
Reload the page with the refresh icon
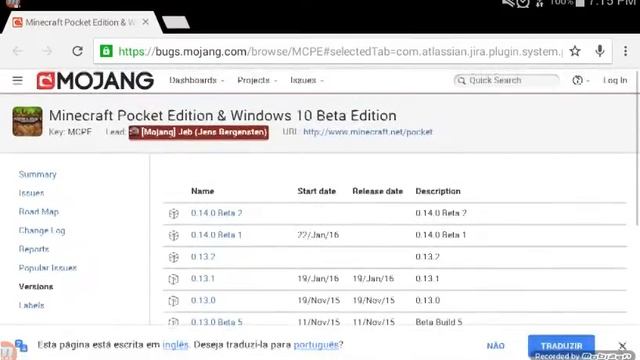(x=78, y=51)
